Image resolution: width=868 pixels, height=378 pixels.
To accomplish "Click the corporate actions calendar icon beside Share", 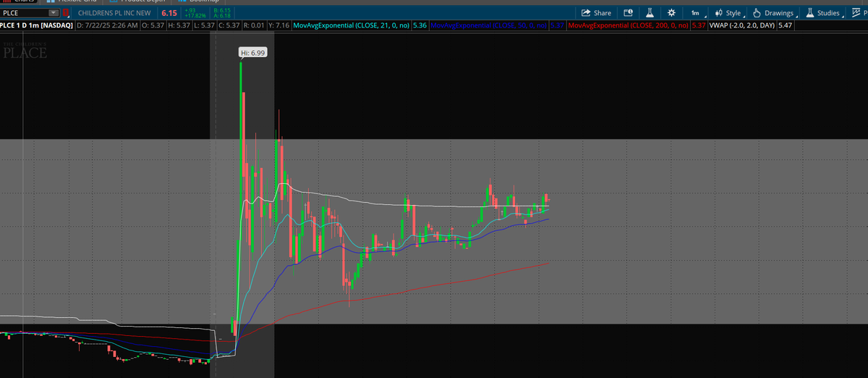I will pos(628,13).
